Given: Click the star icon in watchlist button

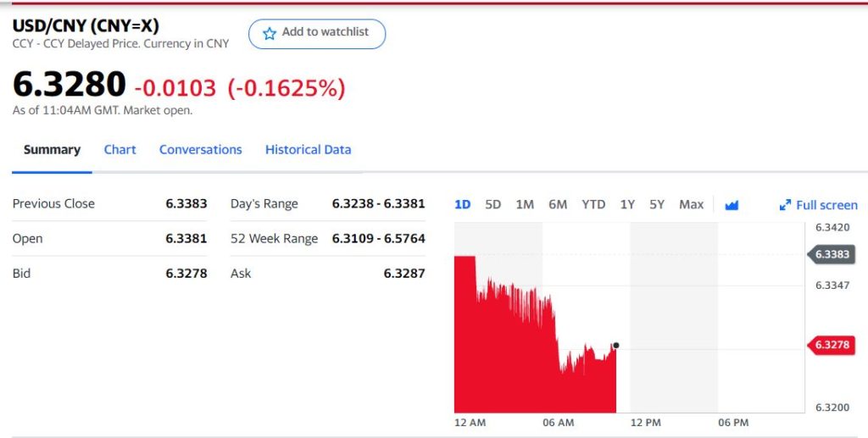Looking at the screenshot, I should tap(270, 33).
